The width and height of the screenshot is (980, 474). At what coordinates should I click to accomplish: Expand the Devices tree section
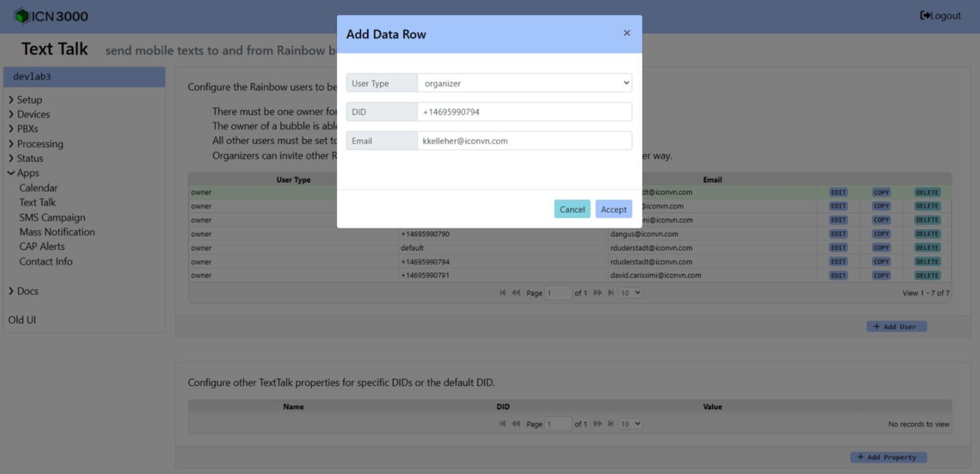(x=11, y=114)
